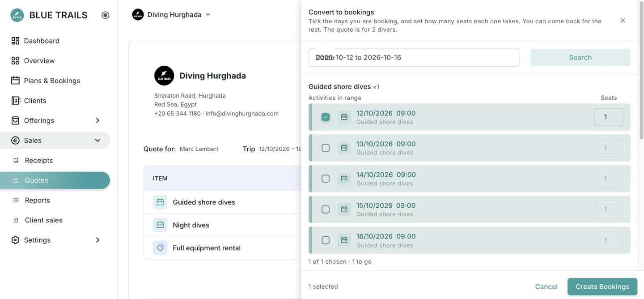Click the info@divinghurghada.com email text

tap(242, 114)
